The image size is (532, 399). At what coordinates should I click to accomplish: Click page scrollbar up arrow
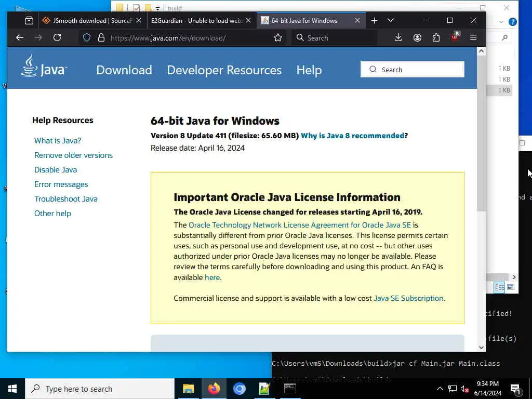(x=481, y=51)
